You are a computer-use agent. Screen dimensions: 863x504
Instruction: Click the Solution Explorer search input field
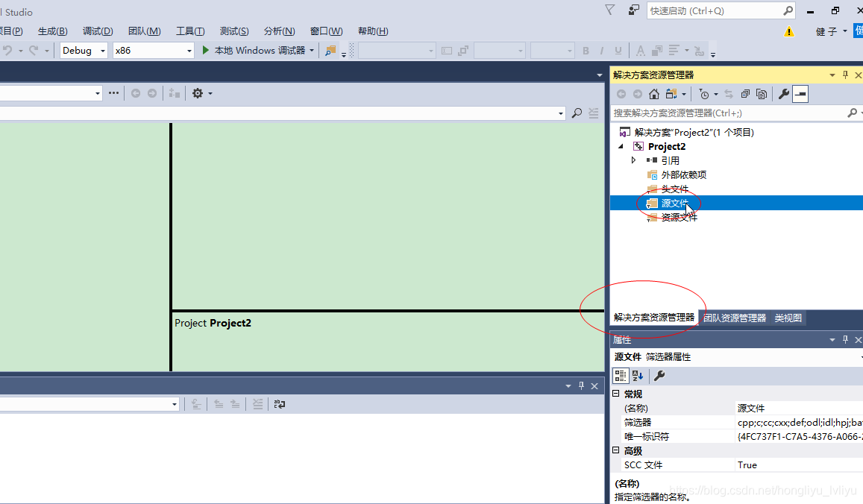729,113
